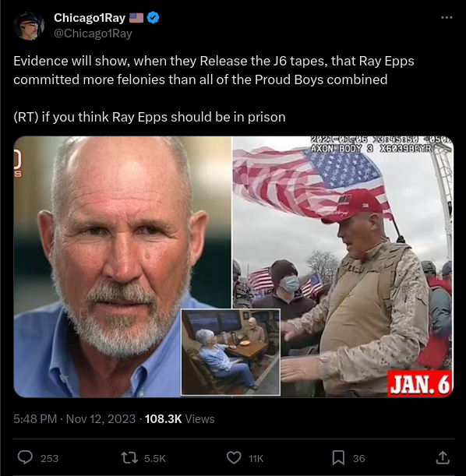The image size is (466, 476).
Task: Visit the @Chicago1Ray handle link
Action: 93,33
